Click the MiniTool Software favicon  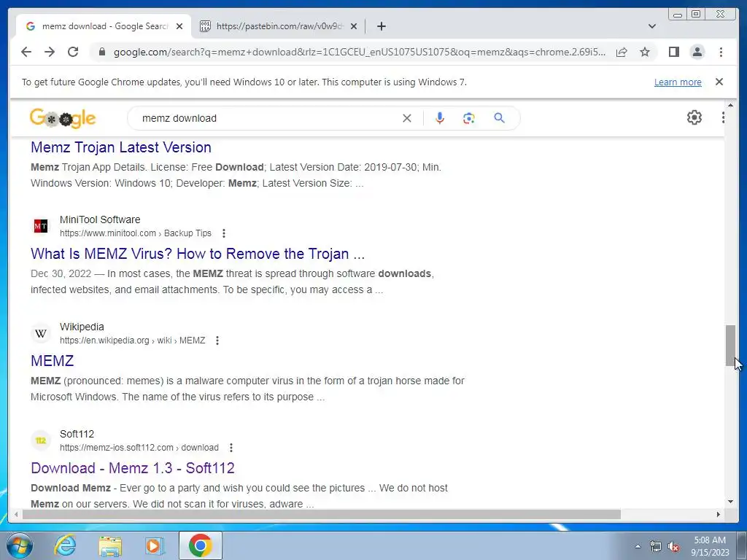pos(41,226)
